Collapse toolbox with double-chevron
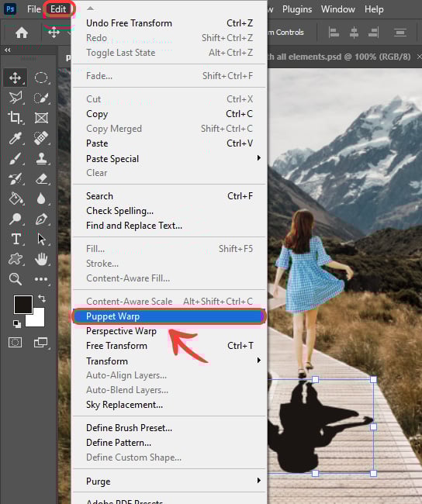 8,50
